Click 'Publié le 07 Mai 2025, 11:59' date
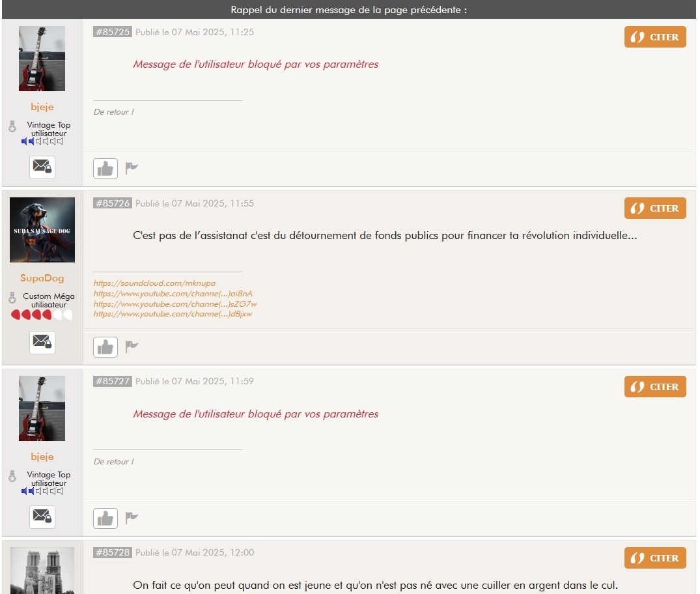The height and width of the screenshot is (594, 700). 195,381
